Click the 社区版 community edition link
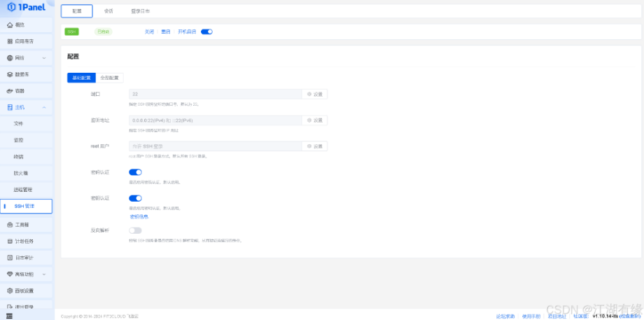The width and height of the screenshot is (644, 320). pos(580,316)
